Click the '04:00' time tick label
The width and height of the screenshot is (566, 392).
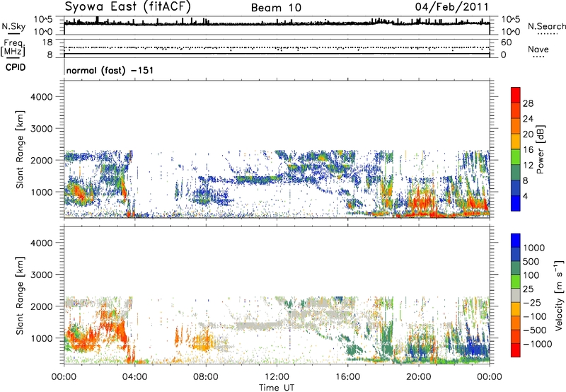[x=134, y=377]
